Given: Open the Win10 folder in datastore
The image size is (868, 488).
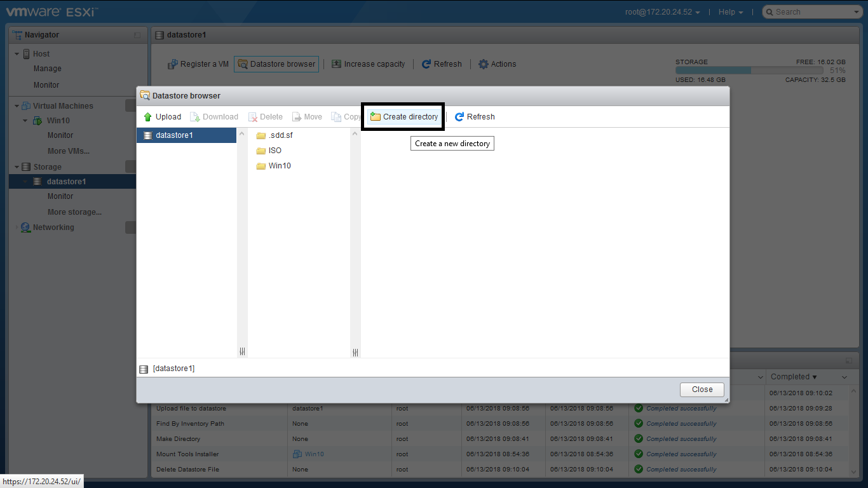Looking at the screenshot, I should click(x=279, y=166).
